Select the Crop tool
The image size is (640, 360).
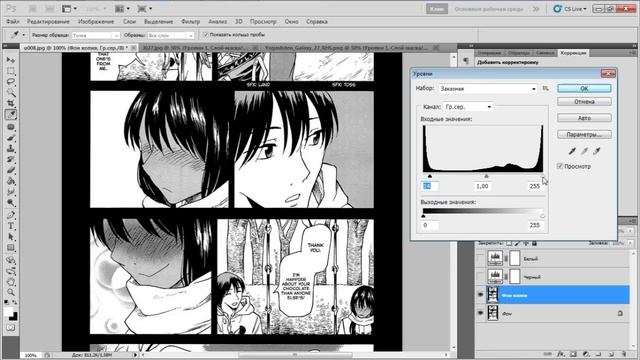tap(11, 103)
